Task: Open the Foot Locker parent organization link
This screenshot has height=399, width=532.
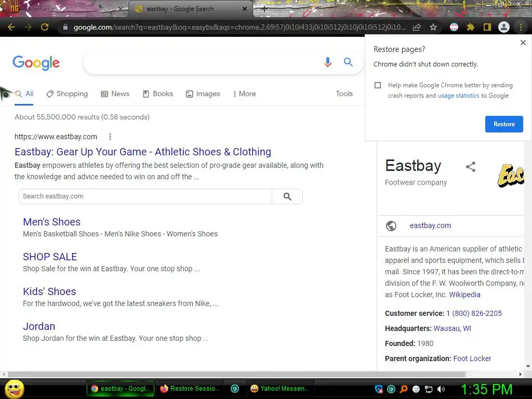Action: (x=472, y=358)
